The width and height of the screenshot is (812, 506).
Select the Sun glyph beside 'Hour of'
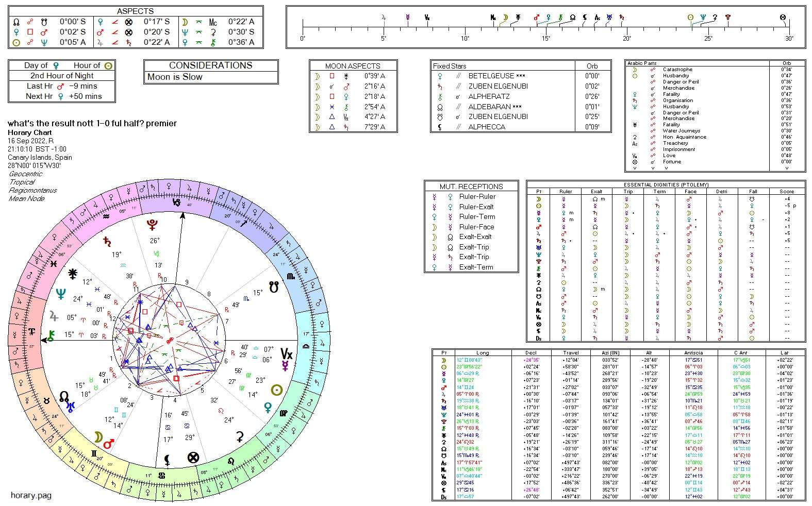pyautogui.click(x=108, y=65)
